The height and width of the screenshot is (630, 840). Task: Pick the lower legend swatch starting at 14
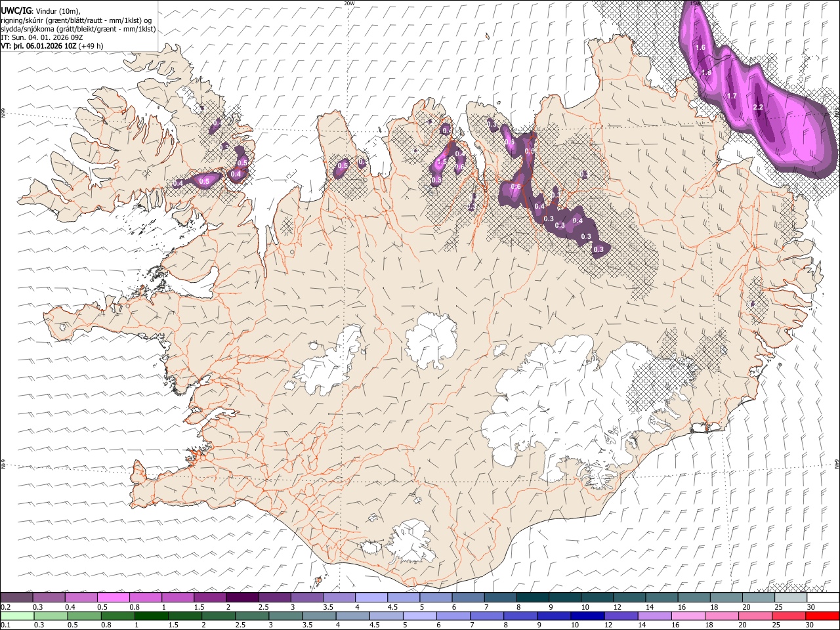[x=654, y=616]
